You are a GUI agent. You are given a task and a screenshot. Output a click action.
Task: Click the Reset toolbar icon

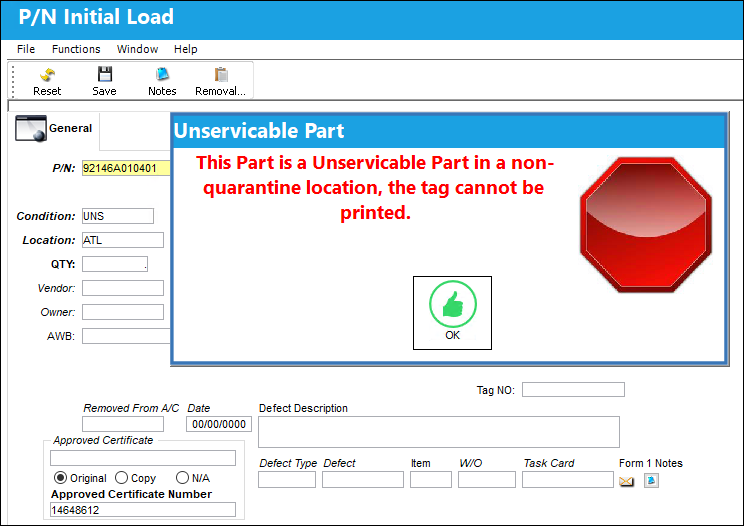tap(47, 75)
